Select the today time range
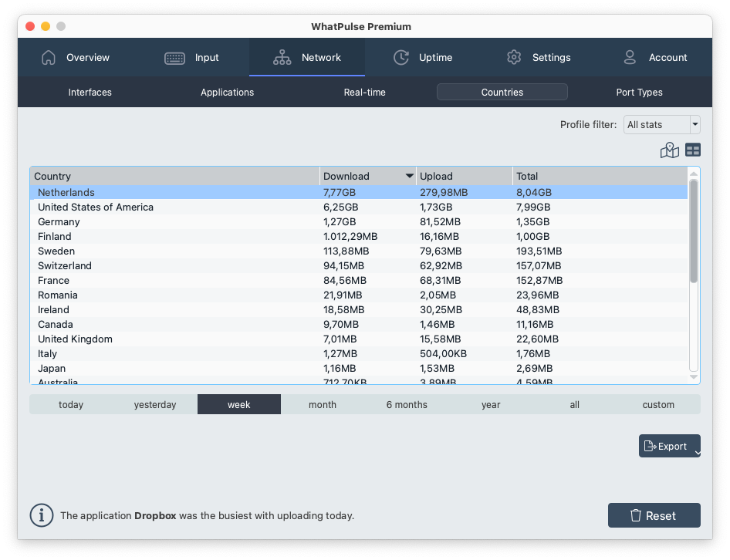730x560 pixels. [x=71, y=404]
